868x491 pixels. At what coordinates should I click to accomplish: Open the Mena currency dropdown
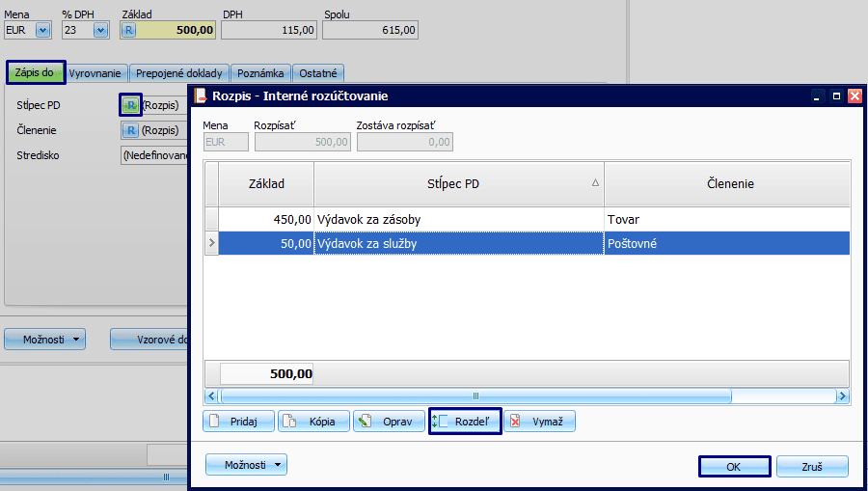41,30
